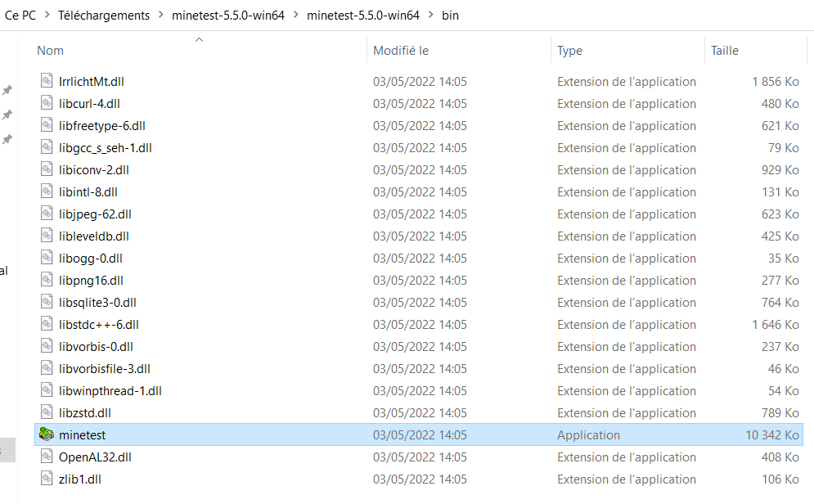Select the libleveldb.dll file name

tap(93, 236)
